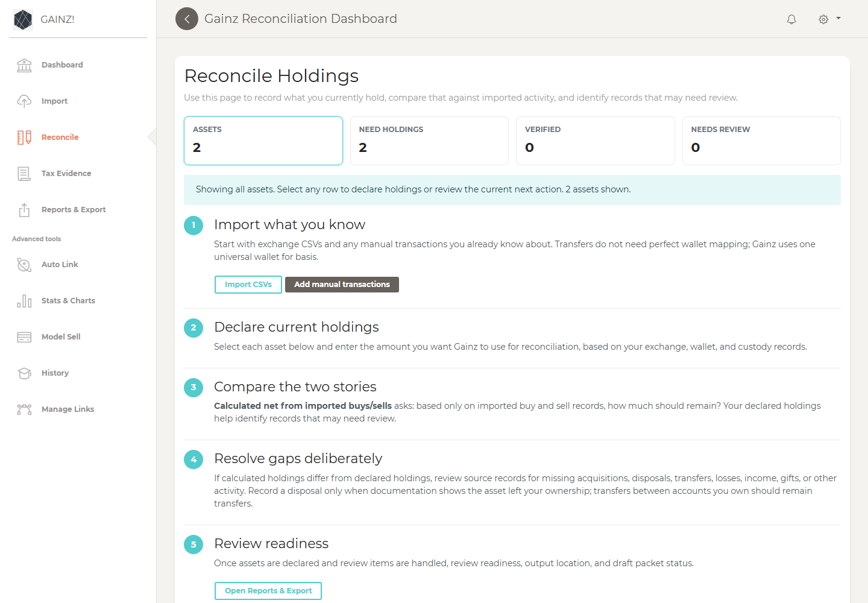This screenshot has width=868, height=603.
Task: Click the Reports & Export share icon
Action: click(24, 210)
